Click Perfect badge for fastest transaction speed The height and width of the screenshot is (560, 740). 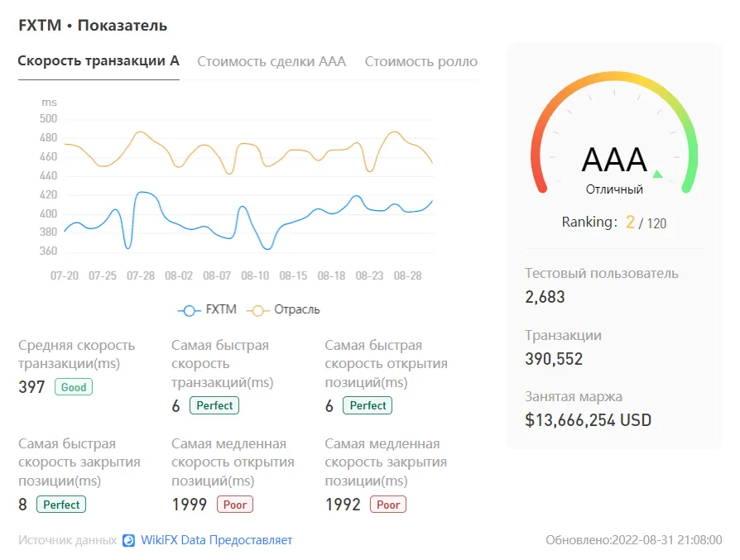tap(214, 405)
